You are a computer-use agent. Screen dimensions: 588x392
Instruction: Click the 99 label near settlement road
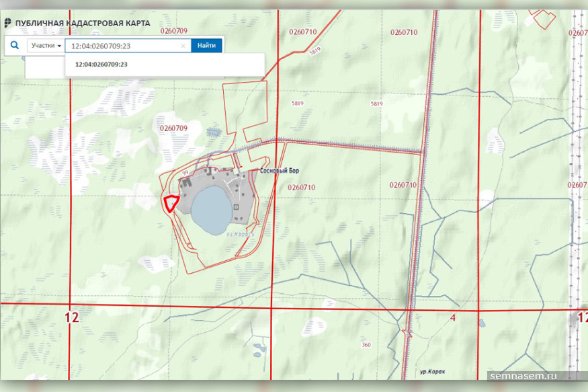pyautogui.click(x=184, y=172)
